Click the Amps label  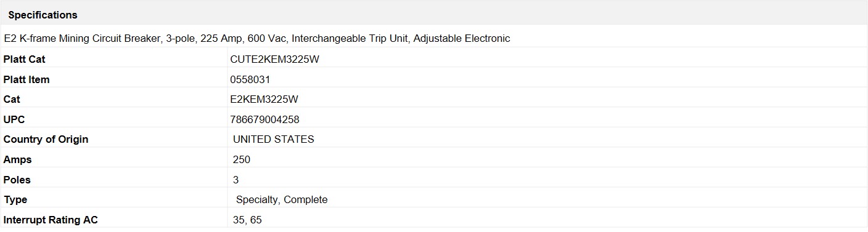(17, 159)
